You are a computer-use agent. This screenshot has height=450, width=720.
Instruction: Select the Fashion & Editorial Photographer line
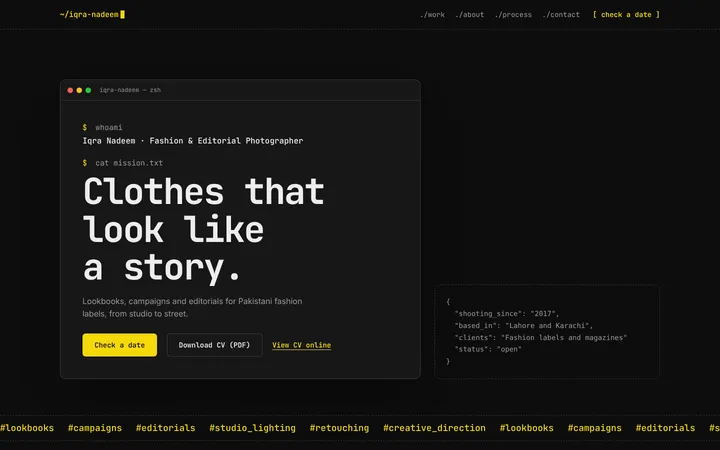(x=193, y=141)
